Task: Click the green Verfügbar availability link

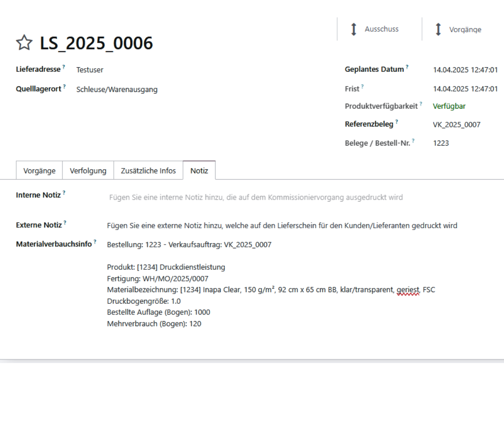Action: point(449,106)
